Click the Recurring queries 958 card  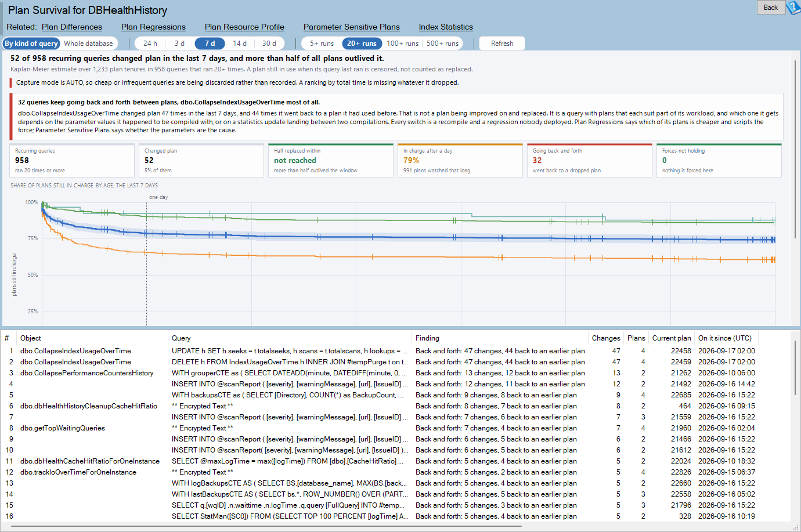(72, 160)
